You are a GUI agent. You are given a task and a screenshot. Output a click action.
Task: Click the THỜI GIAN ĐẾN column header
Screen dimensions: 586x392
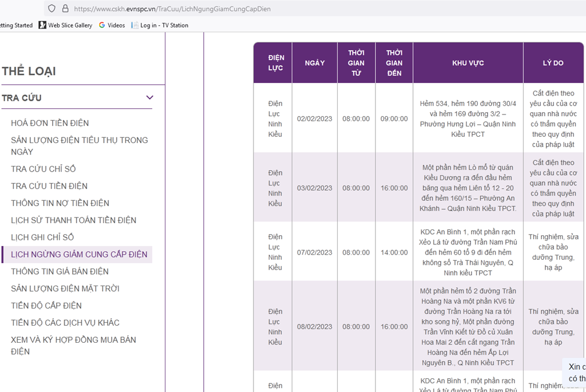394,63
